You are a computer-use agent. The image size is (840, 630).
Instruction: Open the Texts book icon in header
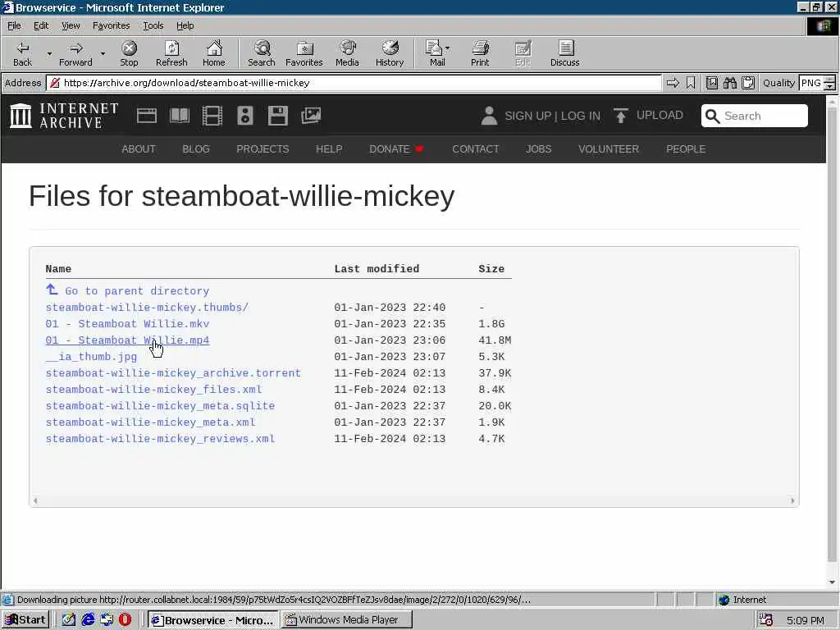[x=180, y=116]
